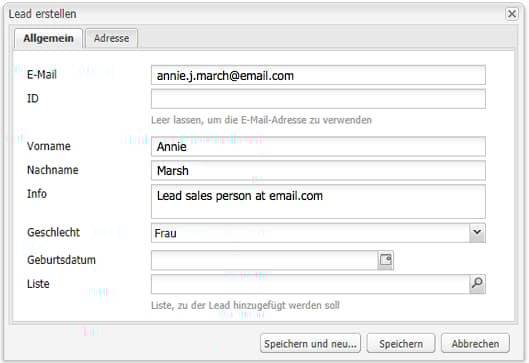Expand the Geschlecht dropdown arrow
529x363 pixels.
point(477,233)
